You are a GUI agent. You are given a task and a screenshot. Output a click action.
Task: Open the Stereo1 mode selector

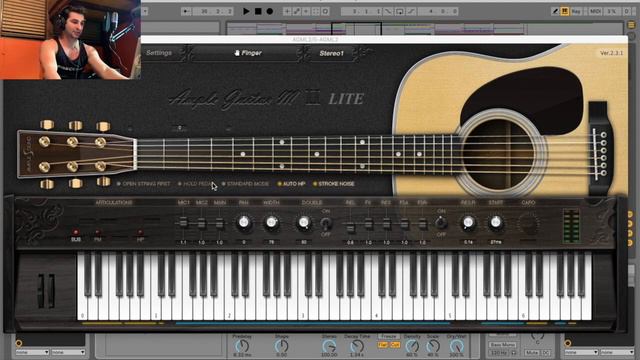[331, 53]
